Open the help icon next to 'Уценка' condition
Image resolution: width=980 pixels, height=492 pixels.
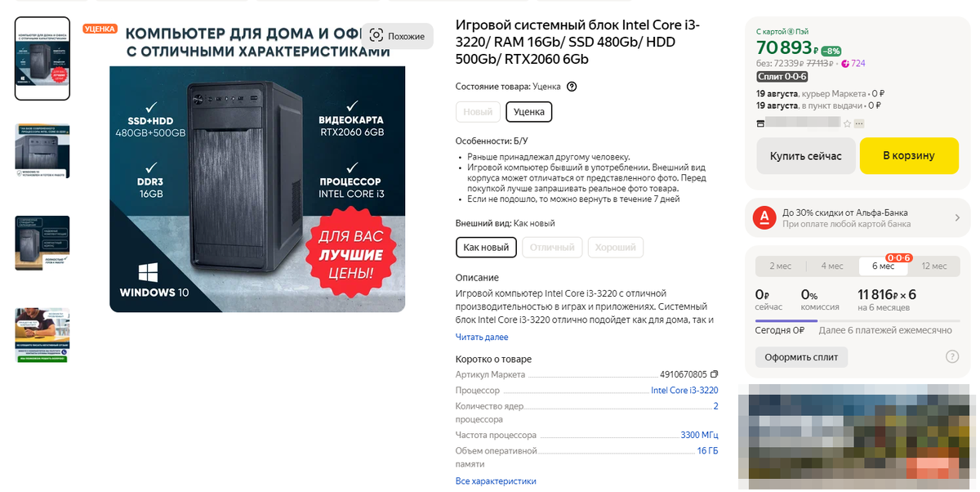572,86
